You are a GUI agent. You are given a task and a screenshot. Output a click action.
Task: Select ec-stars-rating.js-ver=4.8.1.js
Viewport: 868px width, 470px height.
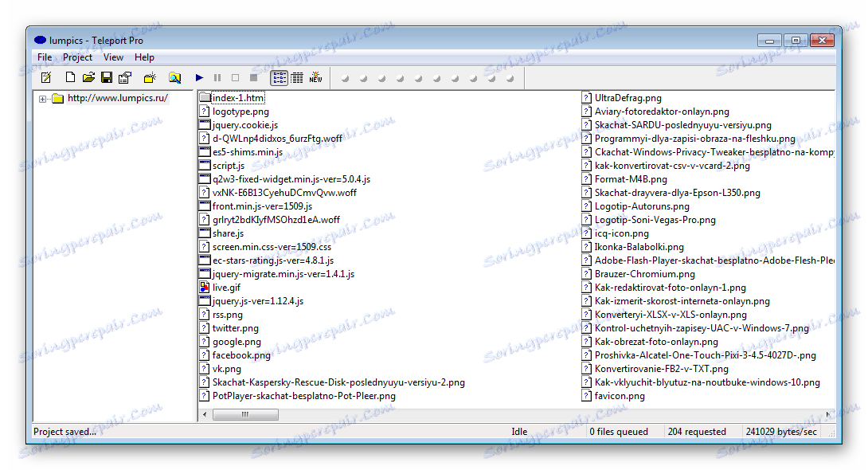273,260
